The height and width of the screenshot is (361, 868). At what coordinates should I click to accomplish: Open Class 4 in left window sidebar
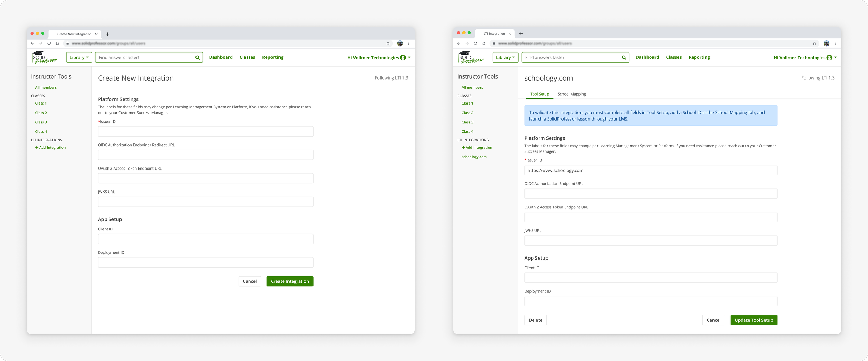41,132
